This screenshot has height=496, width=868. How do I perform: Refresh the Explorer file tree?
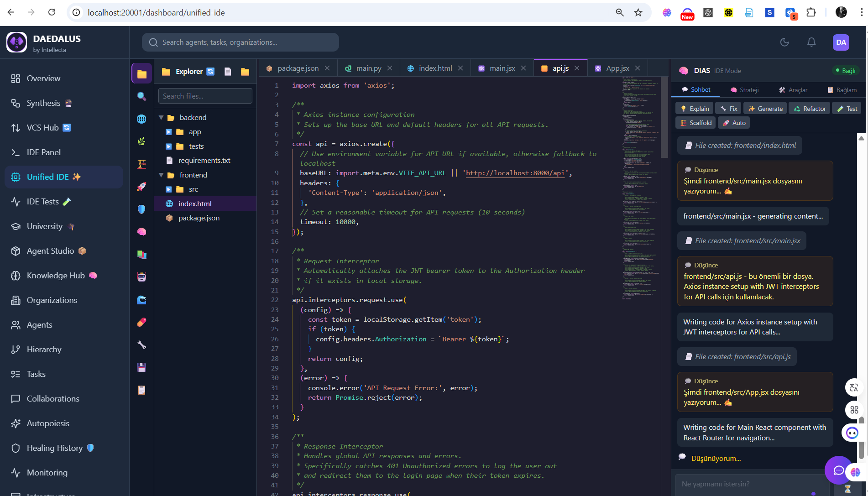[210, 72]
